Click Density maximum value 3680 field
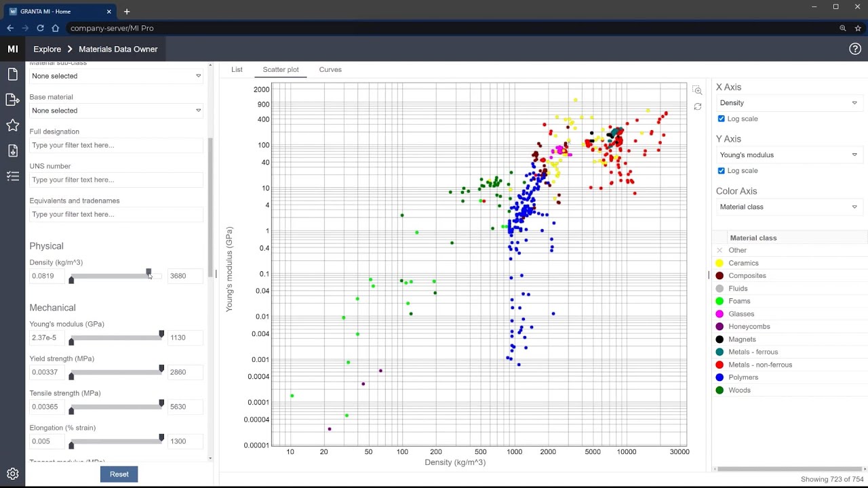 pos(185,276)
